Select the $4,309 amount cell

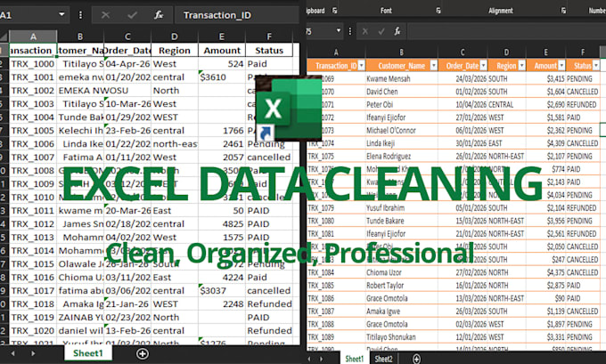tap(545, 143)
